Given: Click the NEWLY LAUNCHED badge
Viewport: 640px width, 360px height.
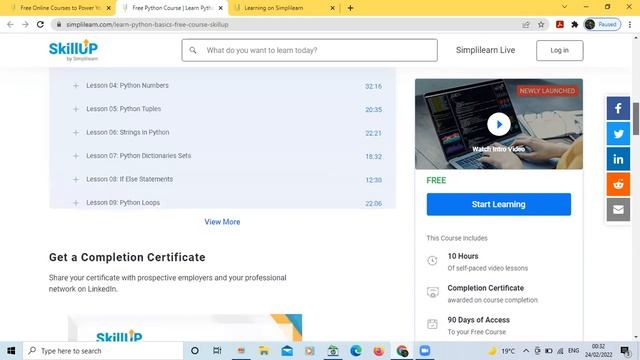Looking at the screenshot, I should coord(547,91).
